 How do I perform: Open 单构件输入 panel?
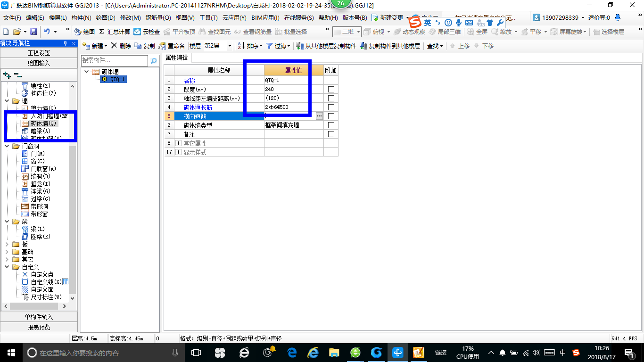39,317
